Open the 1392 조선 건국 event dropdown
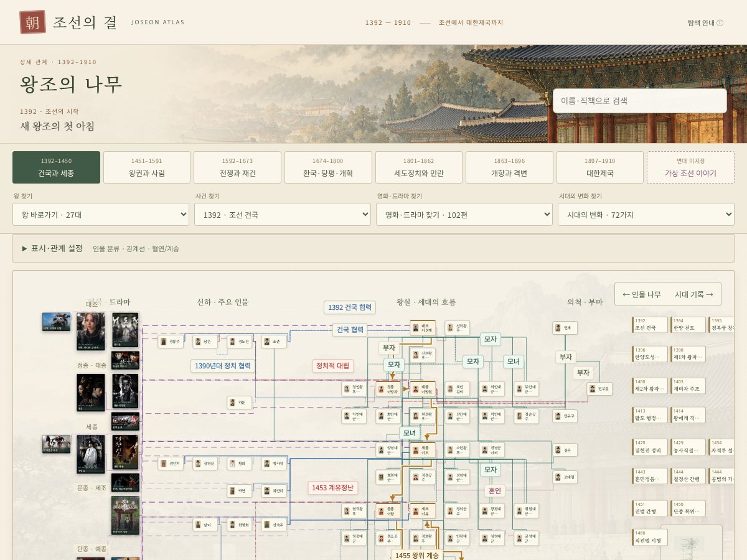This screenshot has width=747, height=560. tap(283, 215)
